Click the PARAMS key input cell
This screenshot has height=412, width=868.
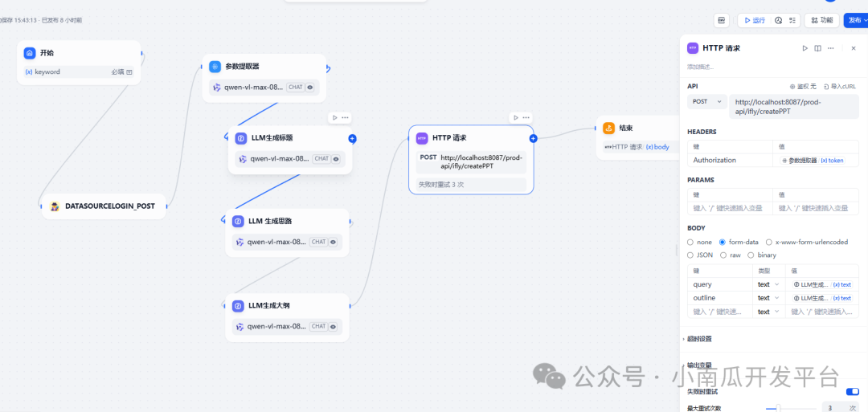click(x=730, y=209)
